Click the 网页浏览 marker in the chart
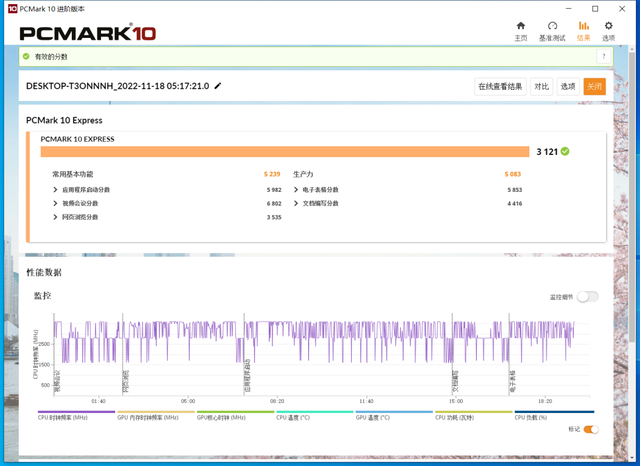 126,382
